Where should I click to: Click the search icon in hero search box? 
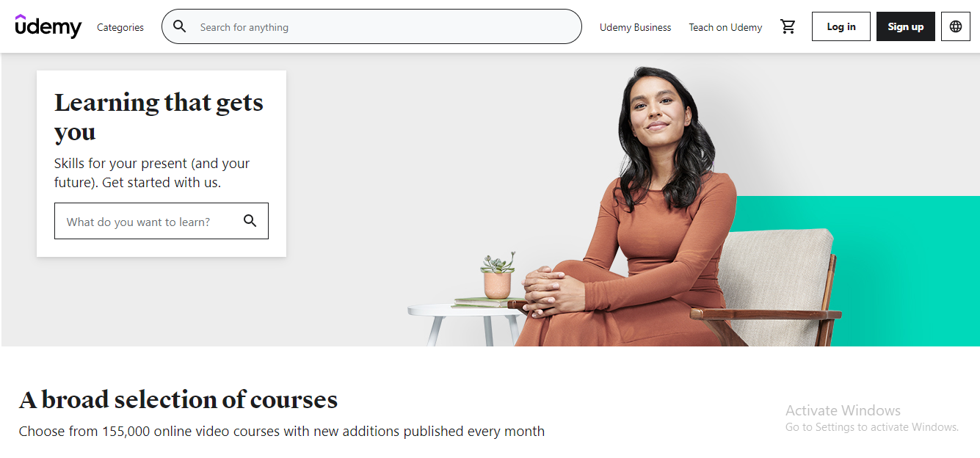tap(250, 221)
